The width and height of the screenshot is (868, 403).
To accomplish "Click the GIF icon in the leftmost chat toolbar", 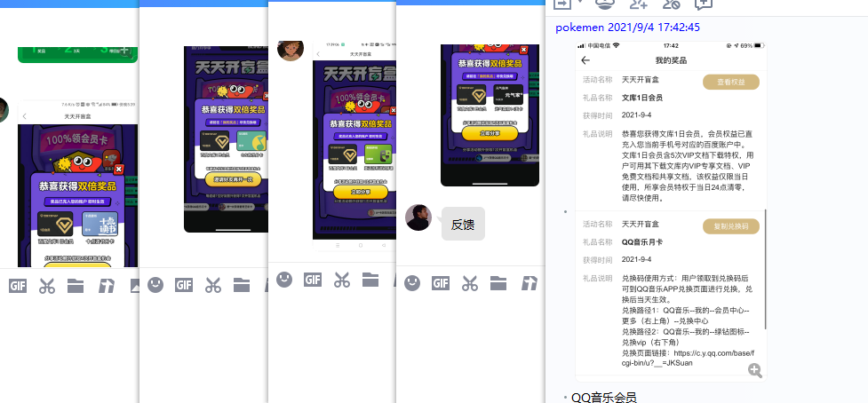I will tap(17, 286).
